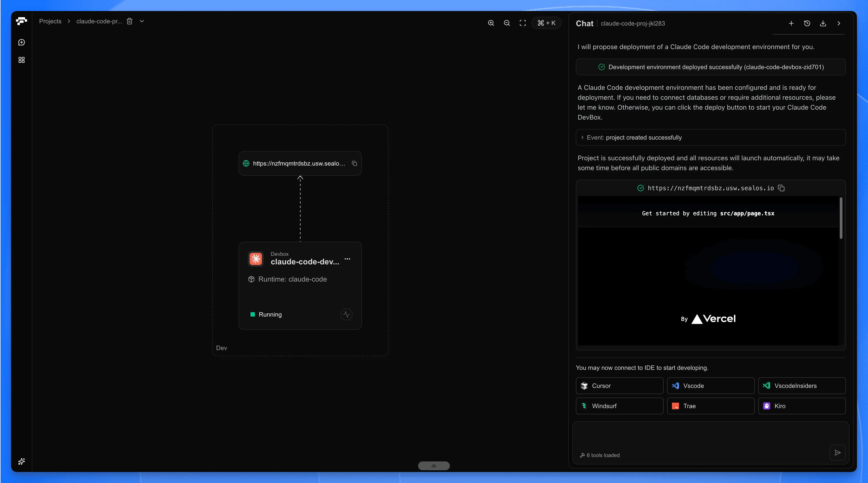Zoom in on the canvas
Image resolution: width=868 pixels, height=483 pixels.
[x=491, y=23]
